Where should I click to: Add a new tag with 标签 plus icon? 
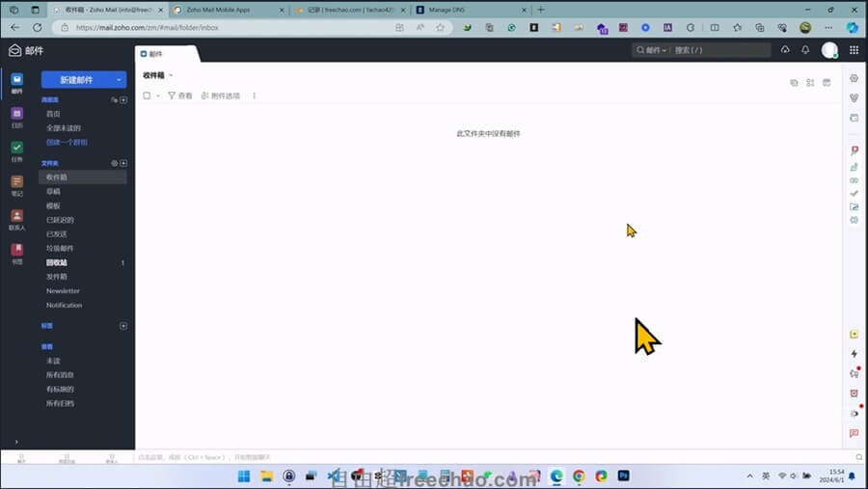click(123, 326)
